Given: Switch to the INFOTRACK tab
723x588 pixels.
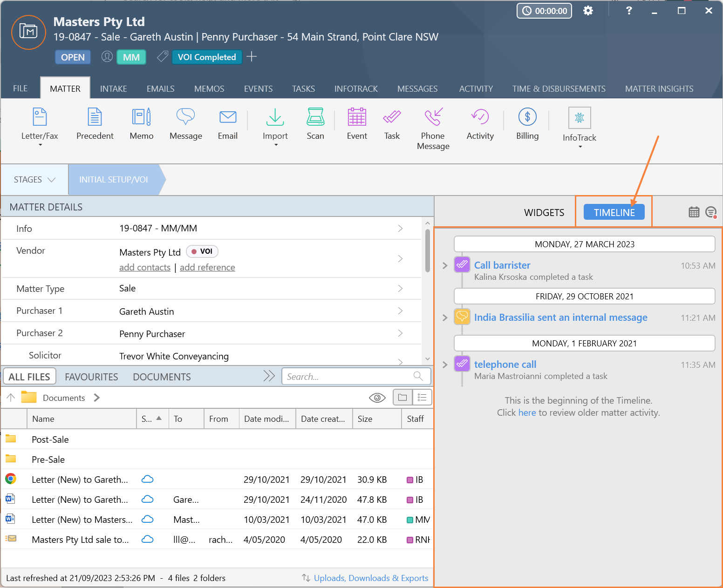Looking at the screenshot, I should click(x=355, y=88).
